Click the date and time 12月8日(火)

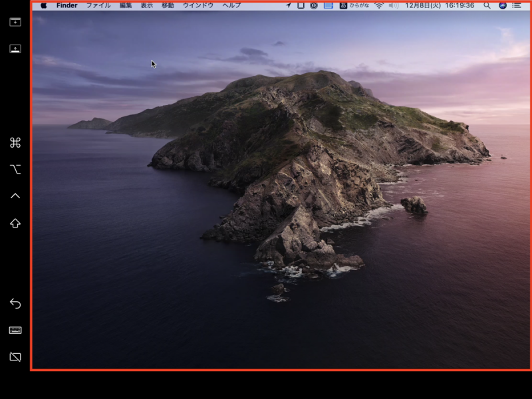[x=440, y=5]
